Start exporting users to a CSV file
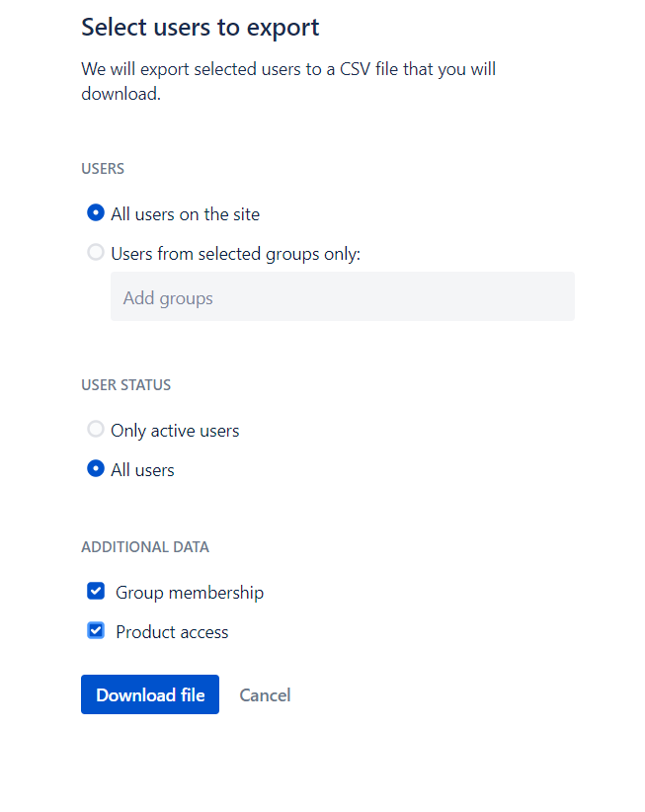This screenshot has width=645, height=812. coord(149,694)
